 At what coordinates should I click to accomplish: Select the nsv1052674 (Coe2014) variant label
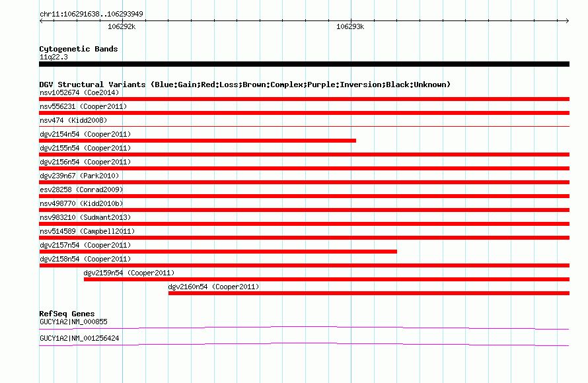[x=79, y=92]
